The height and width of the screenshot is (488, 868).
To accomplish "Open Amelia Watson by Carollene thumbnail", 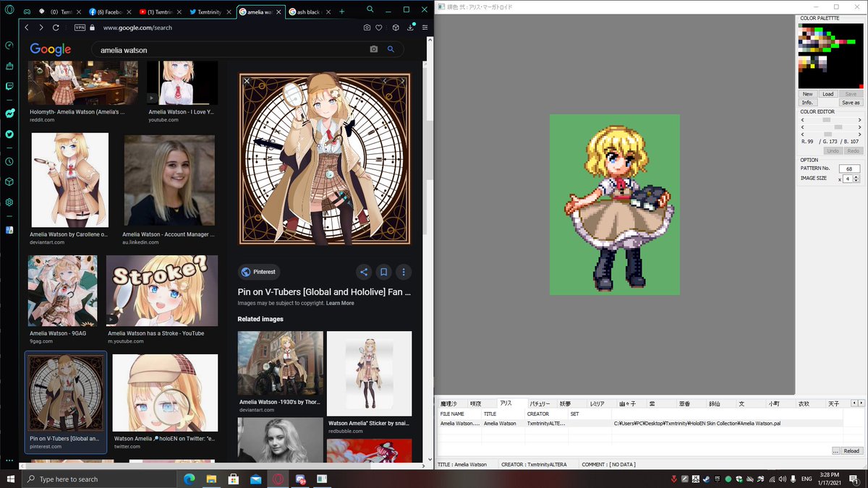I will point(70,179).
